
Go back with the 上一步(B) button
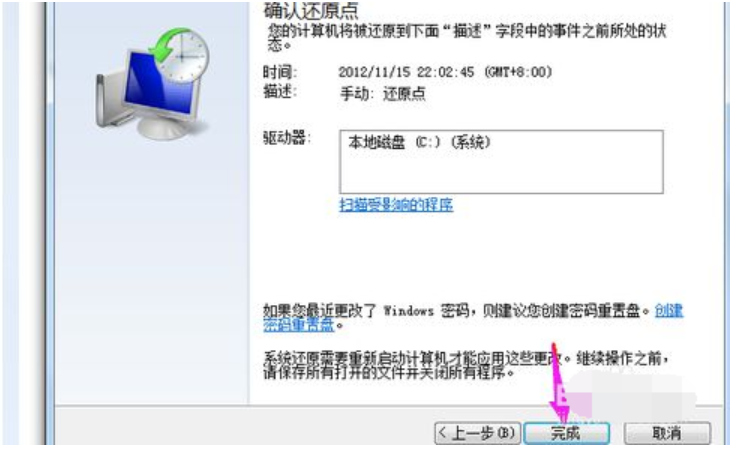(x=477, y=433)
